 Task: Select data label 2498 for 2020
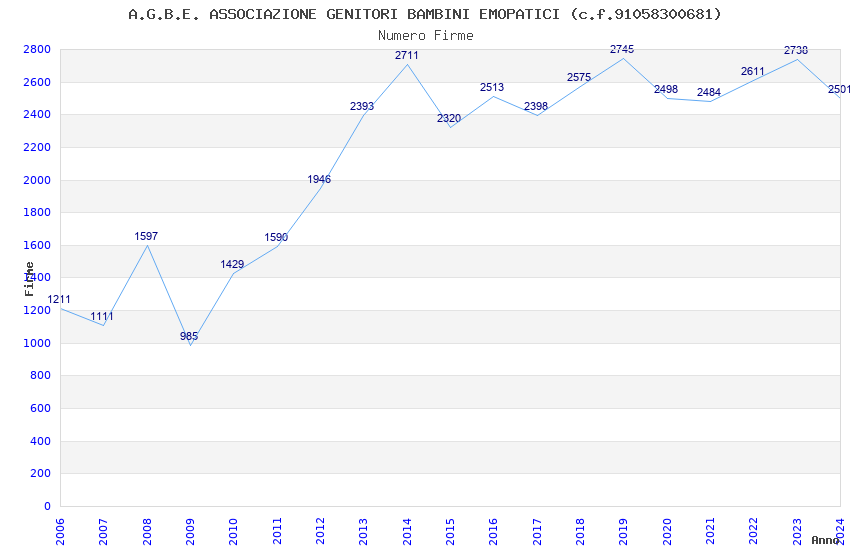click(666, 89)
